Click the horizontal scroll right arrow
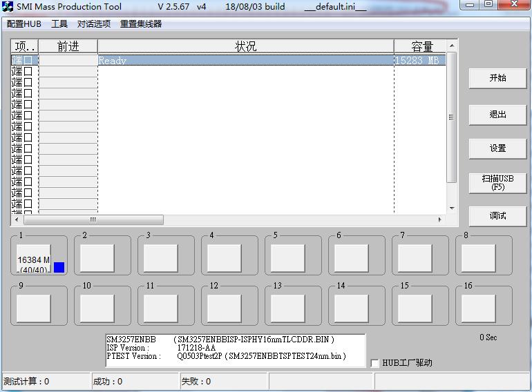Screen dimensions: 532x392 [440, 219]
